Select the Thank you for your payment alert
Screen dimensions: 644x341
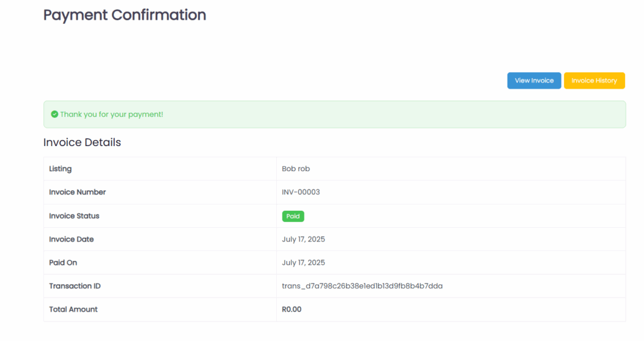pyautogui.click(x=335, y=115)
